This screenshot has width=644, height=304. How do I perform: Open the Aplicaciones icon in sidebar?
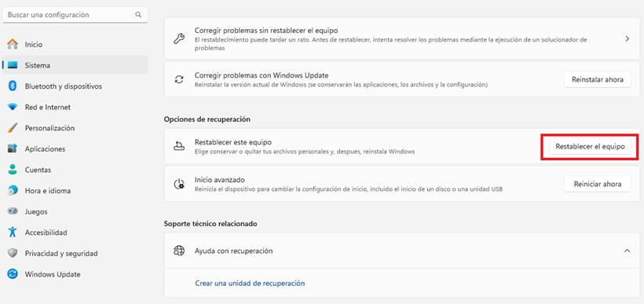tap(13, 148)
